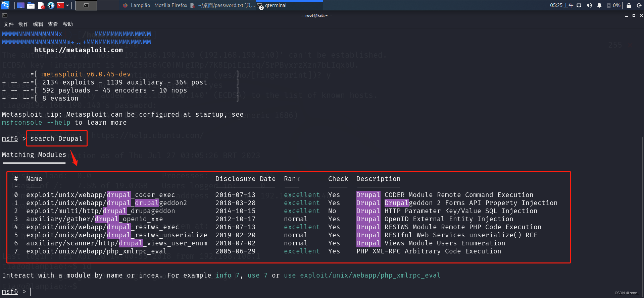
Task: Click 'Matching Modules' heading text
Action: pos(34,155)
